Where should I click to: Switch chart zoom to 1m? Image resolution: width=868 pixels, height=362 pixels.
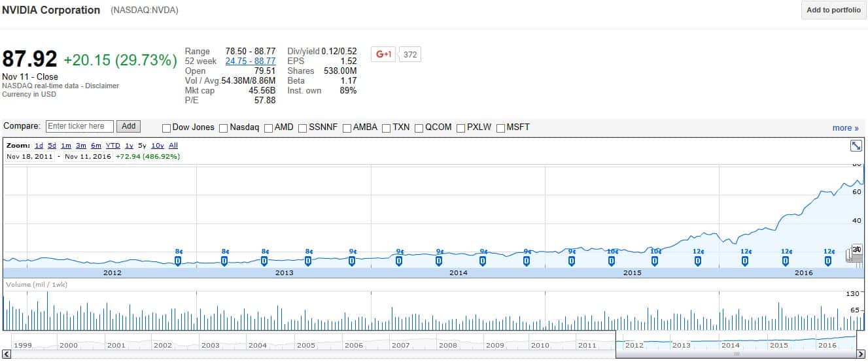pyautogui.click(x=66, y=146)
